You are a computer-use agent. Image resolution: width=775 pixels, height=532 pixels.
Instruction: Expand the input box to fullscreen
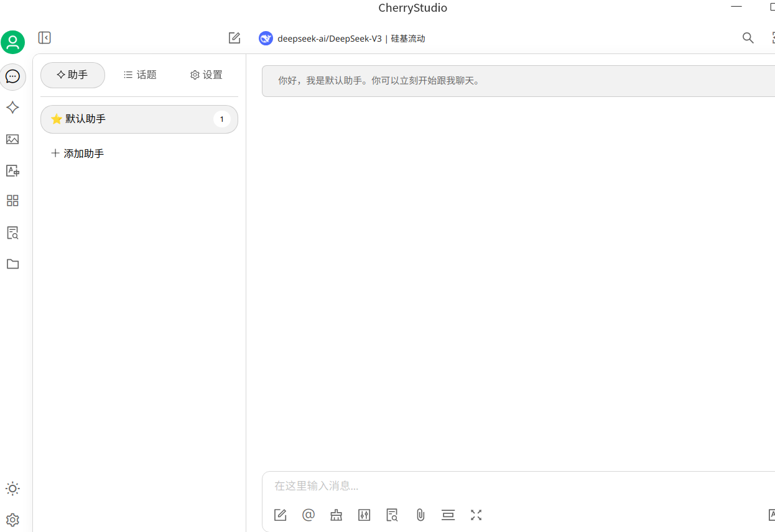tap(476, 515)
